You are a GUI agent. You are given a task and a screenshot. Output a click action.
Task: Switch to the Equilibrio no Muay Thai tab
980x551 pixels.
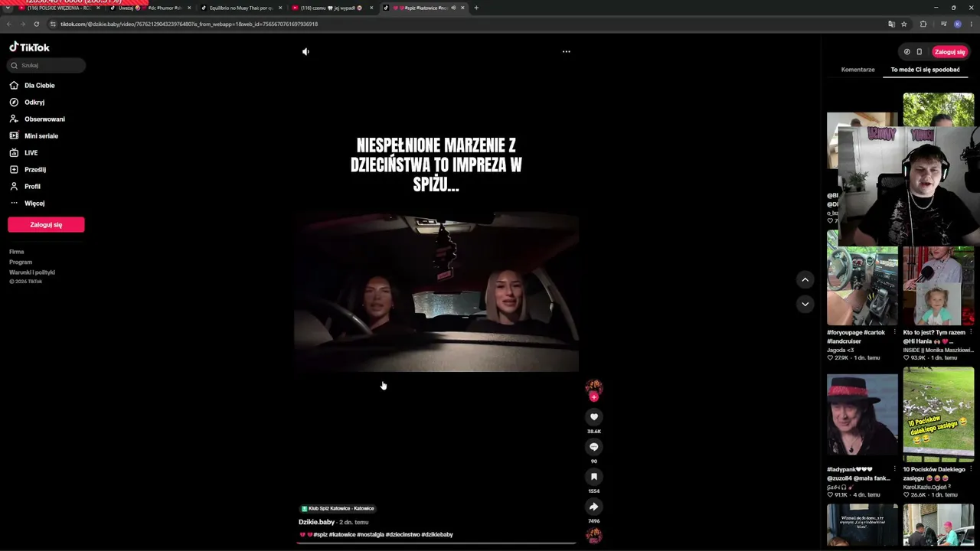coord(241,8)
